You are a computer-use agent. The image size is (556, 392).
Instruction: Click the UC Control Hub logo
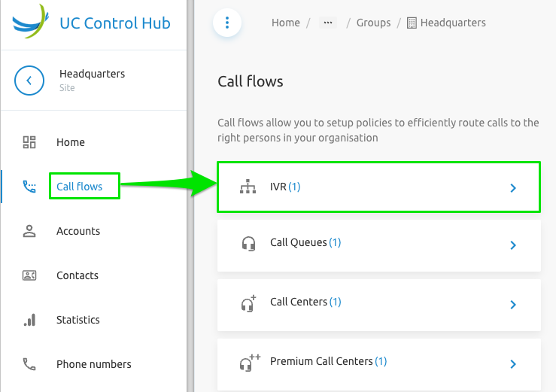coord(31,21)
